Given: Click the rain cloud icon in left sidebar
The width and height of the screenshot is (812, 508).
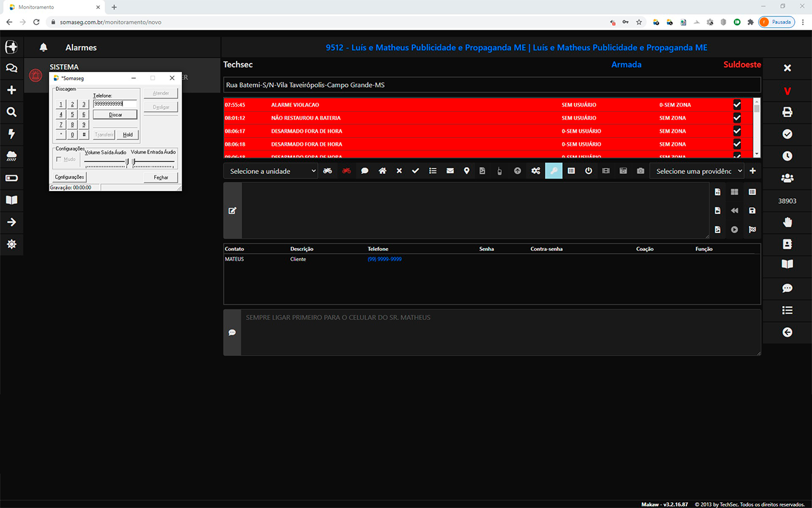Looking at the screenshot, I should (11, 156).
